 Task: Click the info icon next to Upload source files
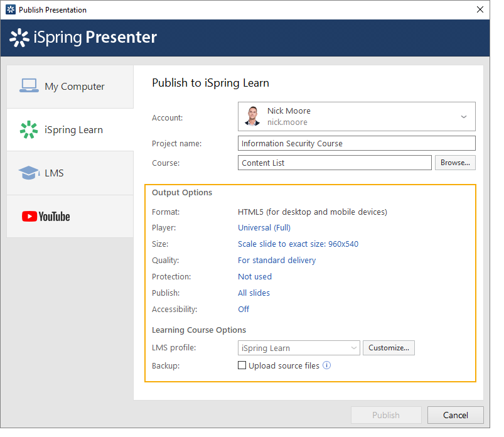coord(326,365)
